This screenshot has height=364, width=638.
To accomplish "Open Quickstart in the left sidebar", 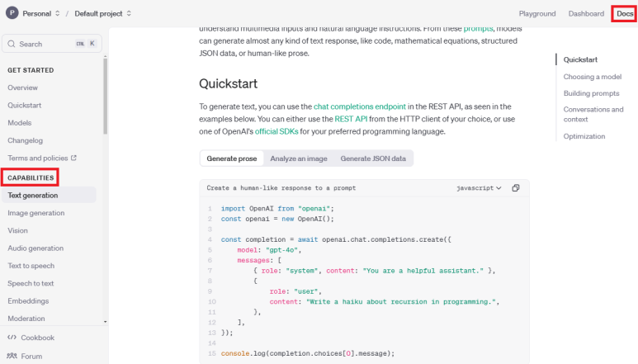I will [x=25, y=105].
